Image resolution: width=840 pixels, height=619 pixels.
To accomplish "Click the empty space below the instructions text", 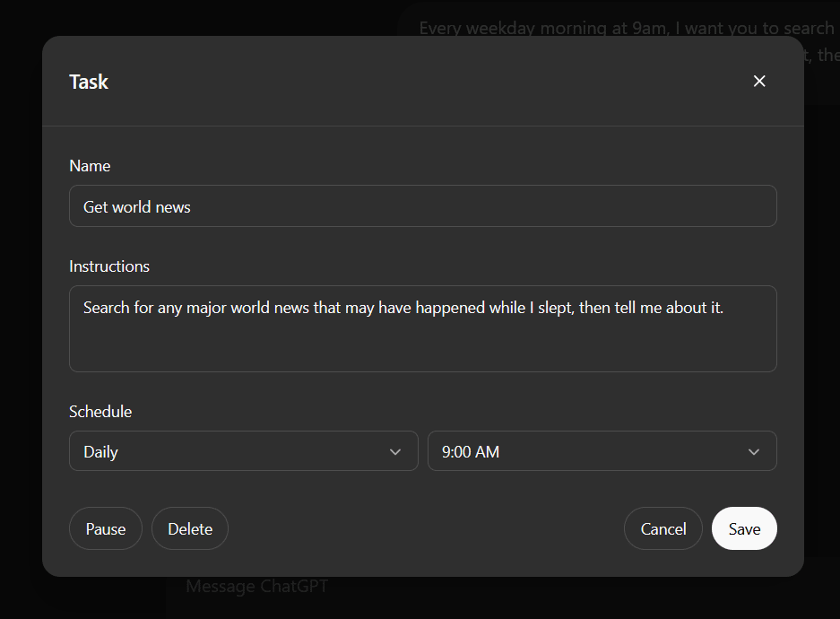I will tap(422, 350).
